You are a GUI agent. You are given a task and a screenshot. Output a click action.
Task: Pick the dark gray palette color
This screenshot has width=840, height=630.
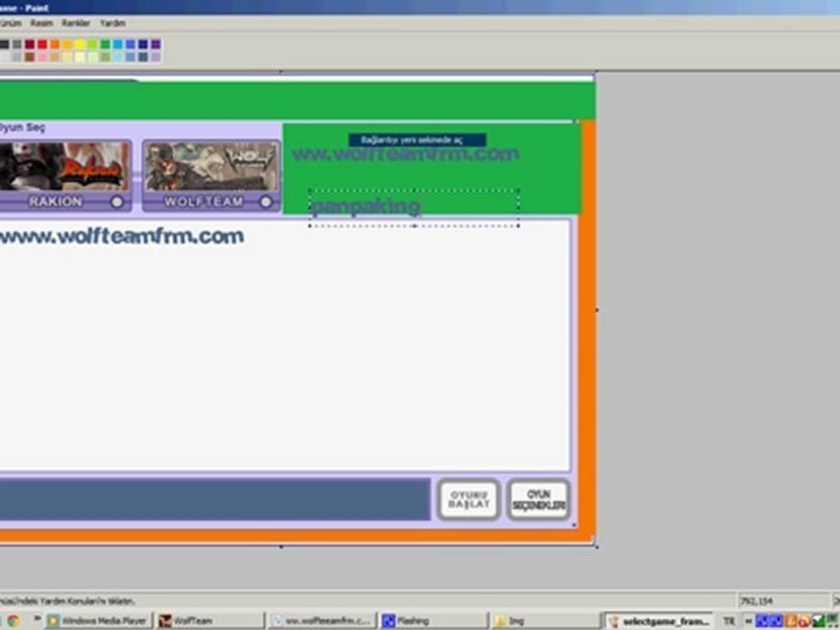click(17, 44)
